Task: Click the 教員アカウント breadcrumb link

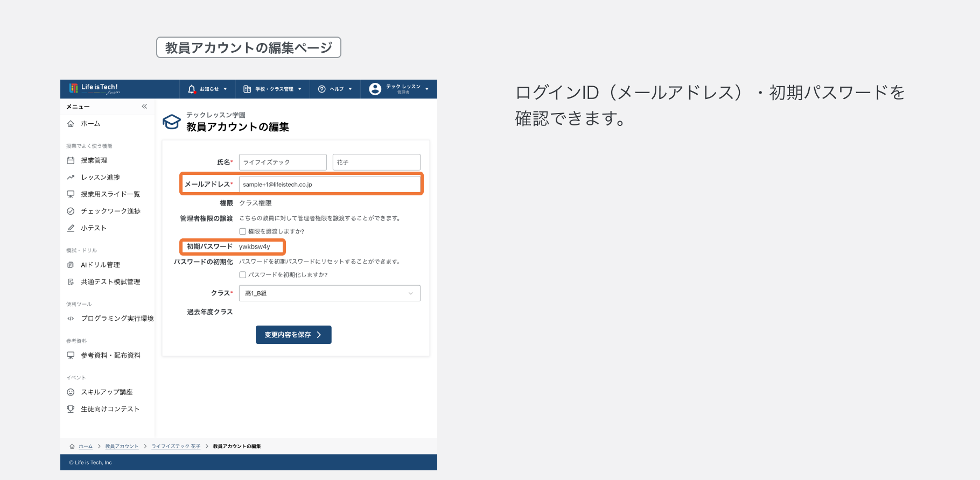Action: [122, 446]
